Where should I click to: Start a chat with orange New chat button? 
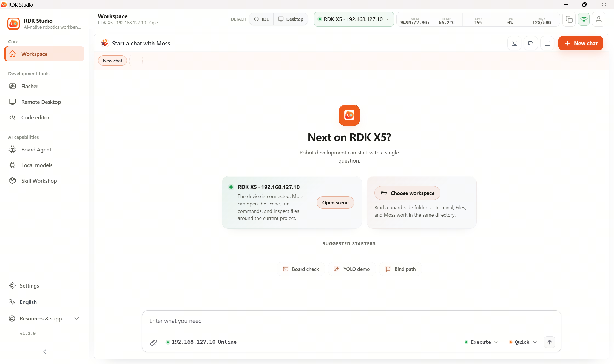coord(581,43)
